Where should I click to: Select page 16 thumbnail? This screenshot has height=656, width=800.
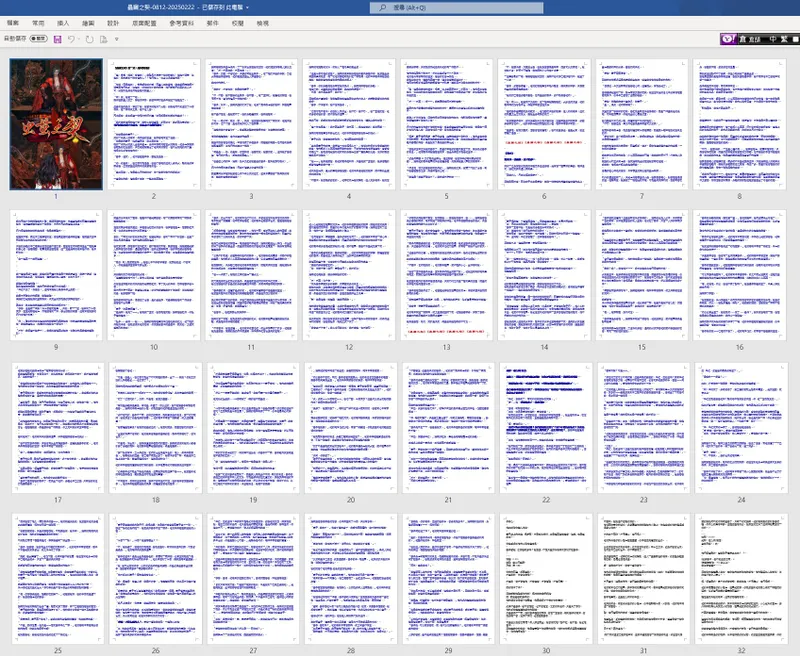pyautogui.click(x=740, y=275)
